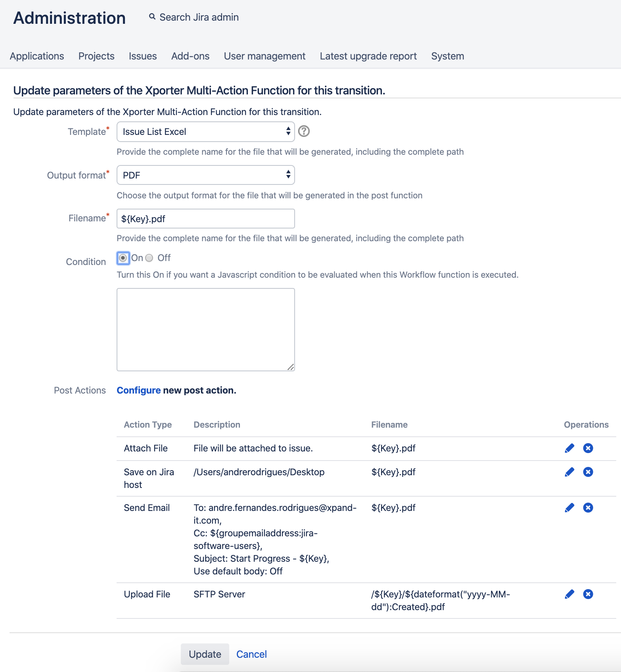Open the Add-ons admin tab
The image size is (621, 672).
tap(190, 56)
